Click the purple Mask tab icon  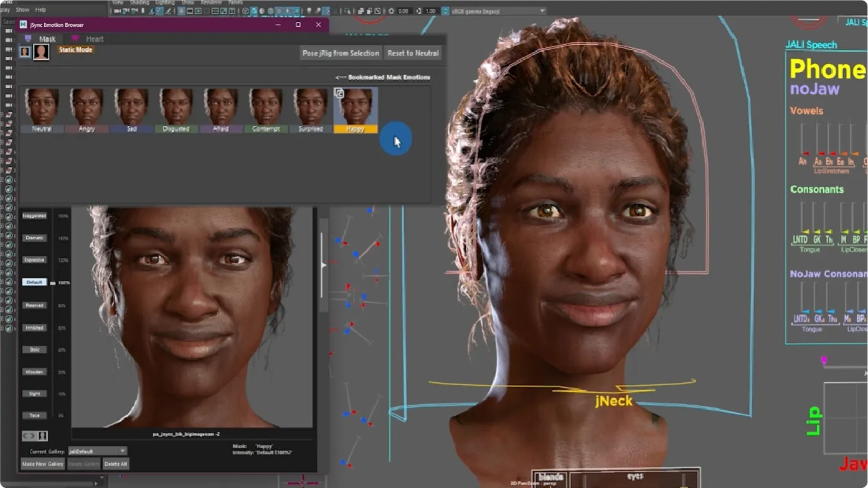click(x=28, y=39)
